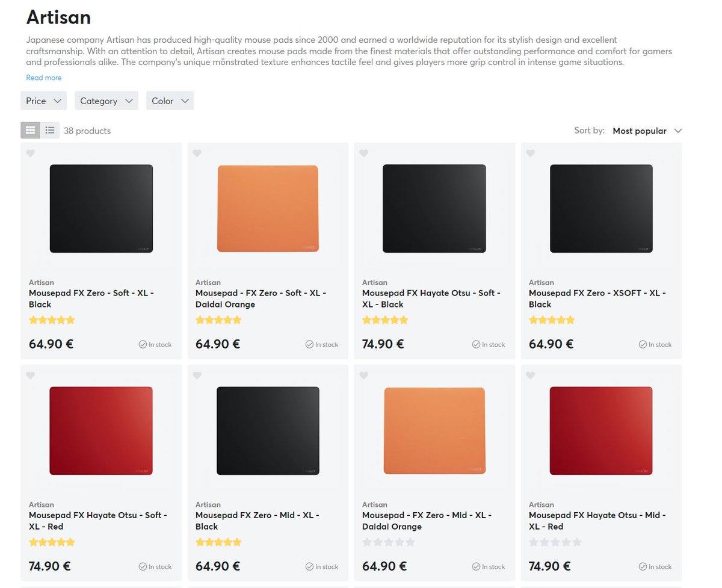Click empty star rating of FX Zero Mid Orange
This screenshot has width=722, height=588.
[x=389, y=542]
